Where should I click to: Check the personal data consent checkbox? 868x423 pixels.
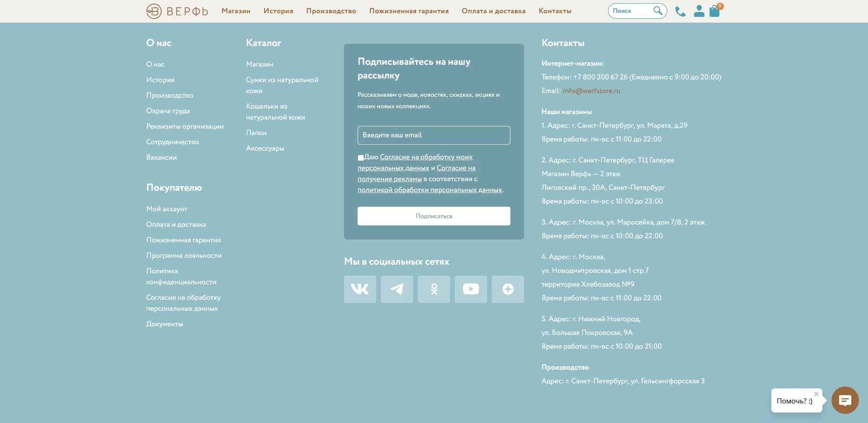(361, 157)
